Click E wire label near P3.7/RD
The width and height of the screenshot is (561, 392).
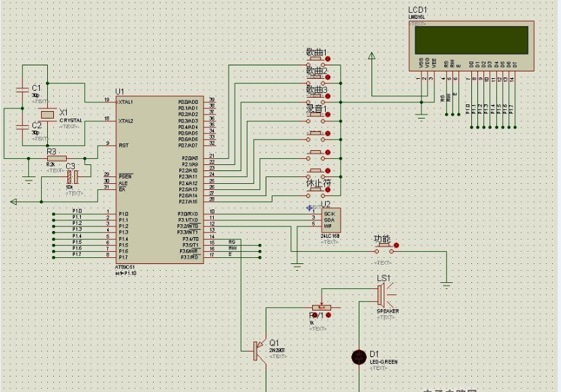[230, 254]
